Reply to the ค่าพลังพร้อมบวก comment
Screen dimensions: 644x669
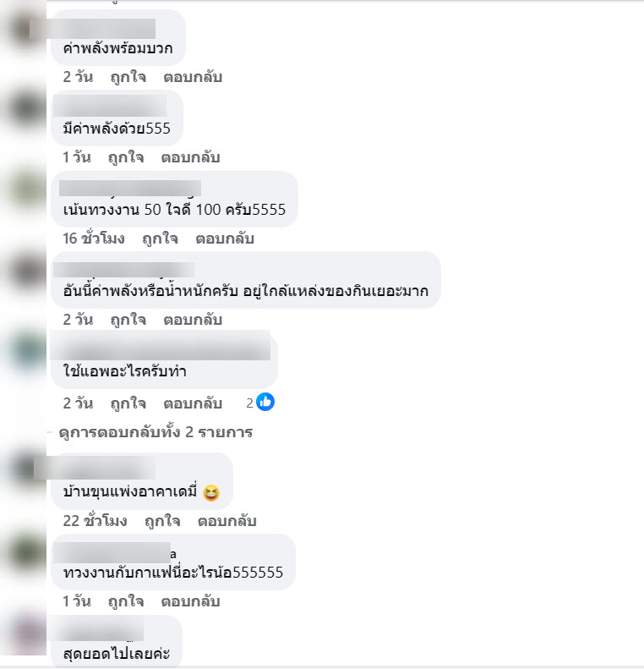click(193, 77)
